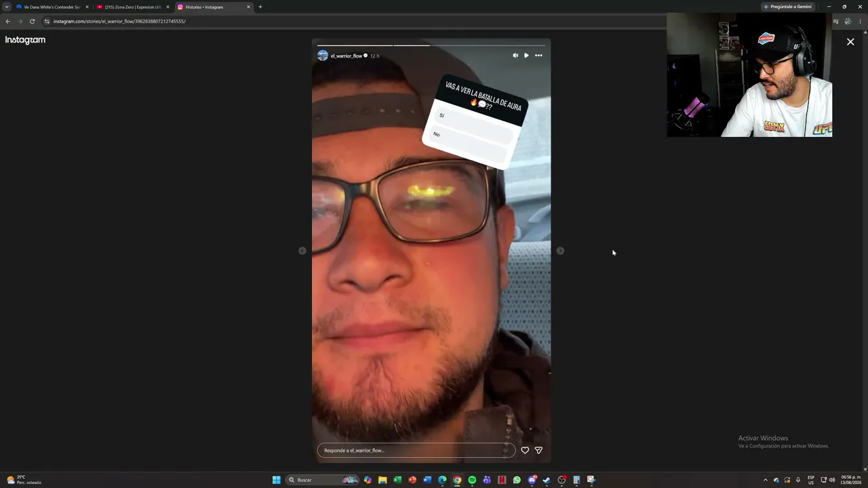
Task: Go back in browser history
Action: click(x=7, y=21)
